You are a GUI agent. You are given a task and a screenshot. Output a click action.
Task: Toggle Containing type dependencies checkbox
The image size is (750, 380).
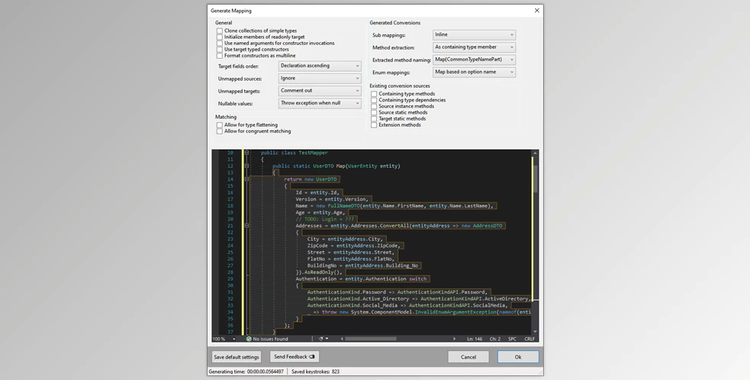pos(374,100)
